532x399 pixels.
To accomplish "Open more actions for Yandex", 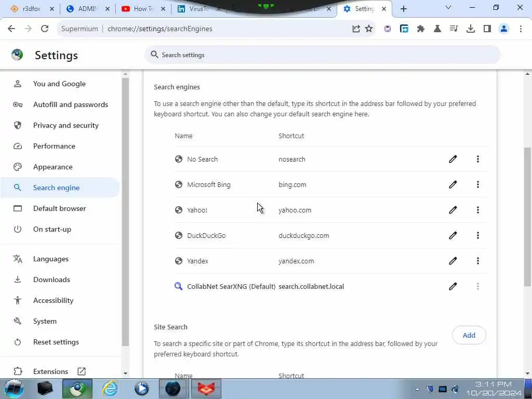I will [x=478, y=261].
